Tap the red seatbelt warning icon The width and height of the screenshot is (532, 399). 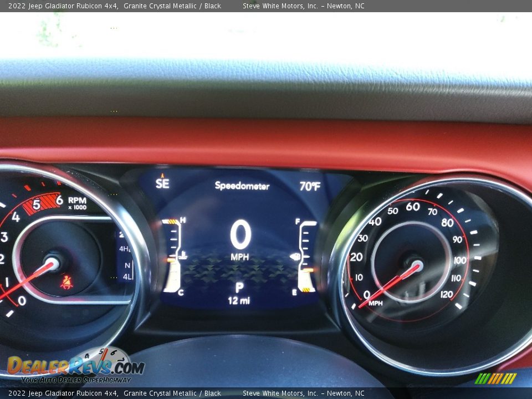[x=67, y=282]
